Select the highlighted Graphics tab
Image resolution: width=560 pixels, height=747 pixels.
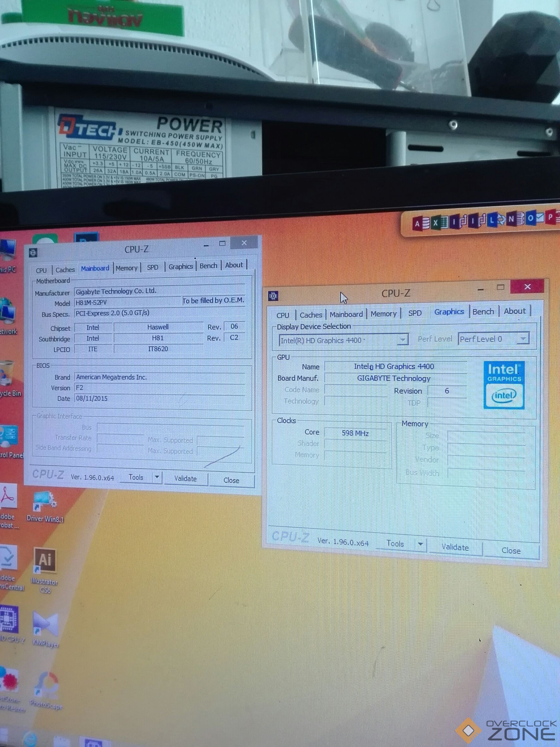tap(449, 312)
